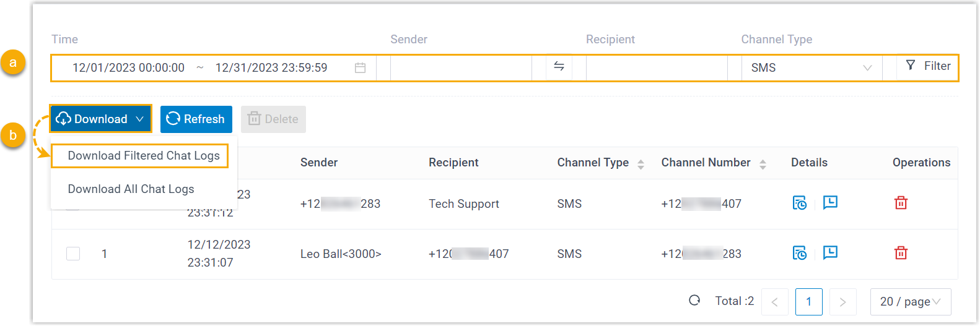The image size is (980, 326).
Task: Delete the first chat log via trash icon
Action: point(901,203)
